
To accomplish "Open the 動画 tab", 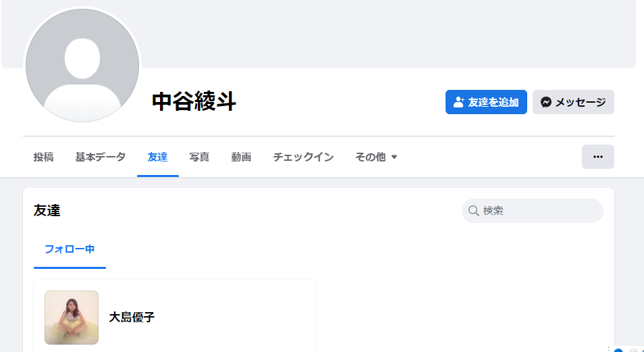I will (241, 157).
